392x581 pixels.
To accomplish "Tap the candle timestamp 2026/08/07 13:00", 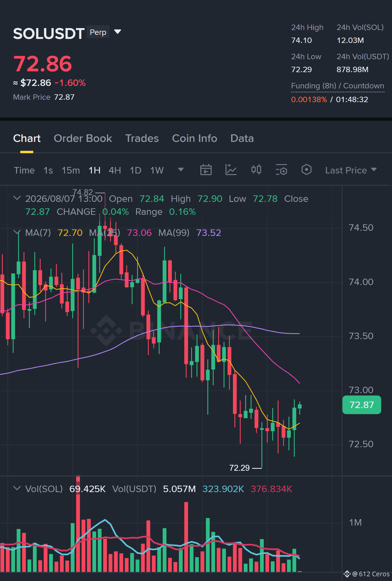I will coord(64,199).
